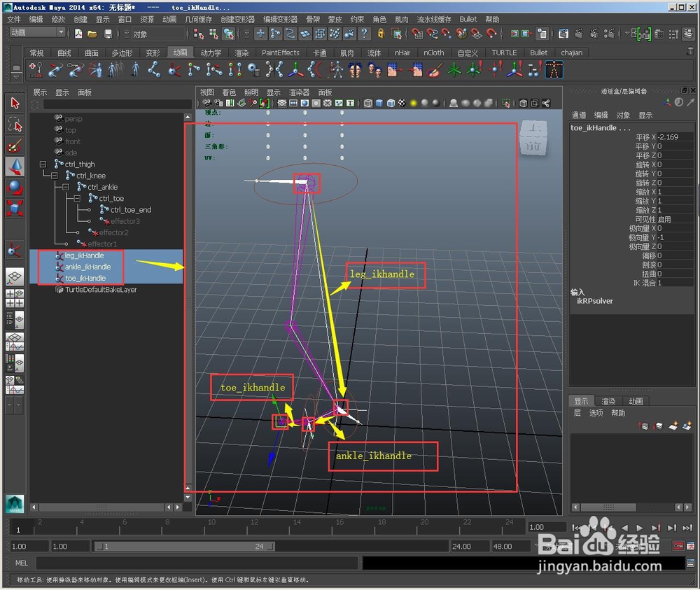Image resolution: width=700 pixels, height=590 pixels.
Task: Click the Paint Skin Weights brush shelf icon
Action: (x=435, y=70)
